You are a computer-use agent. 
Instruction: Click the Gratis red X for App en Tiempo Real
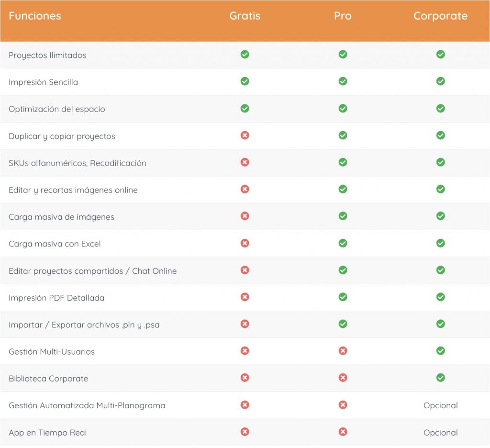click(x=245, y=432)
